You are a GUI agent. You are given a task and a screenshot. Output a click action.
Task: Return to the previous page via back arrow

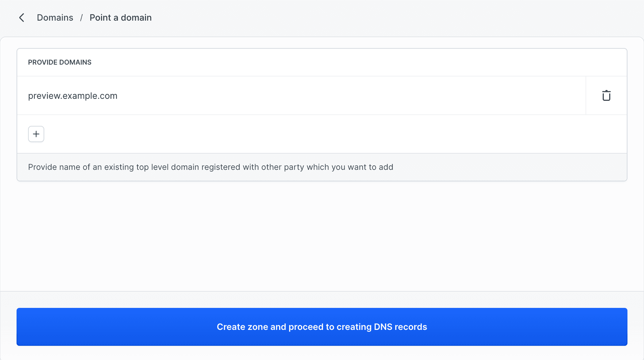point(22,18)
